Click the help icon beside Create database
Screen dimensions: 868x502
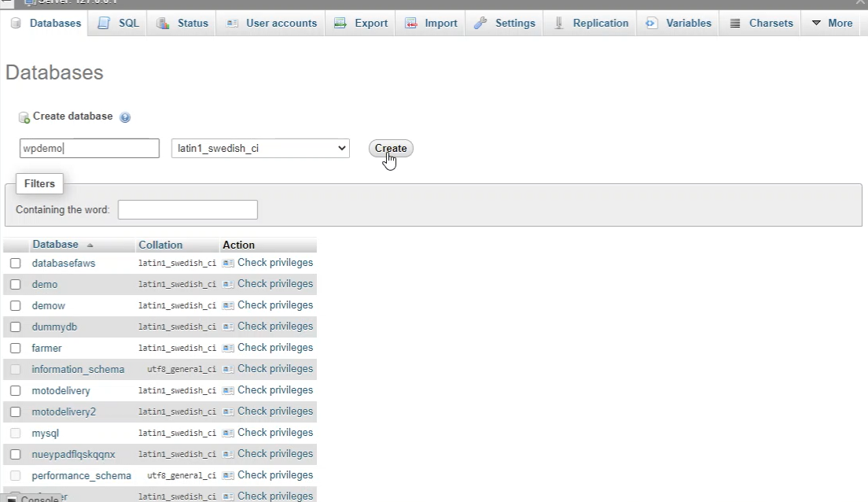(x=125, y=117)
